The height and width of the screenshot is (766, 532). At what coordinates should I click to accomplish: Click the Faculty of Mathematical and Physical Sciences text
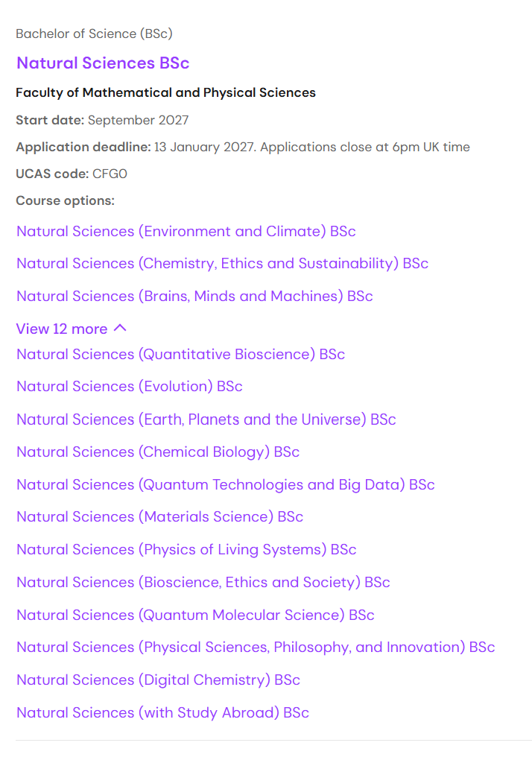165,92
